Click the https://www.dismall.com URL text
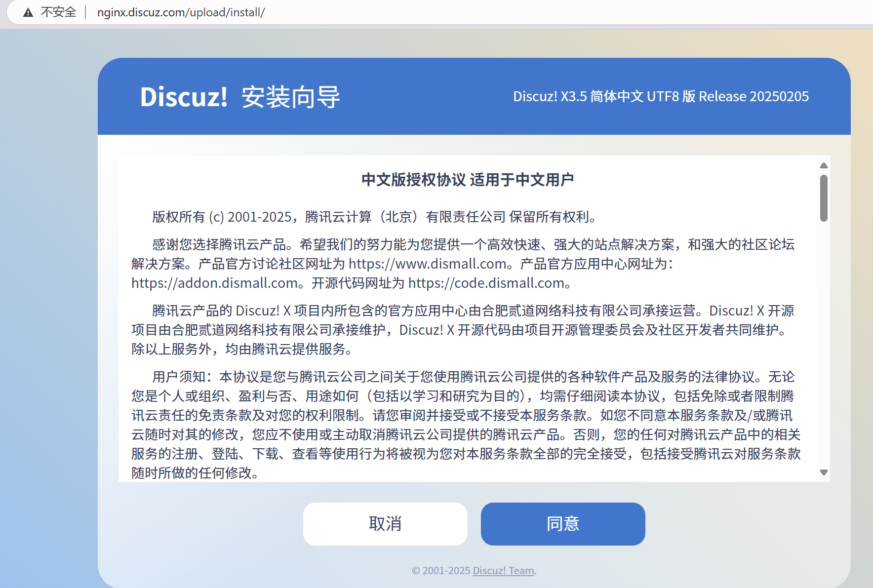873x588 pixels. coord(427,264)
